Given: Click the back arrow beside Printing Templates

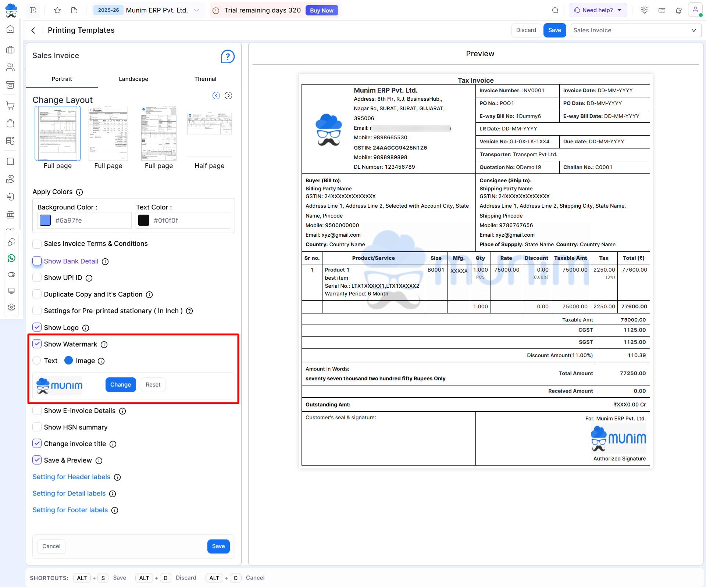Looking at the screenshot, I should click(33, 31).
